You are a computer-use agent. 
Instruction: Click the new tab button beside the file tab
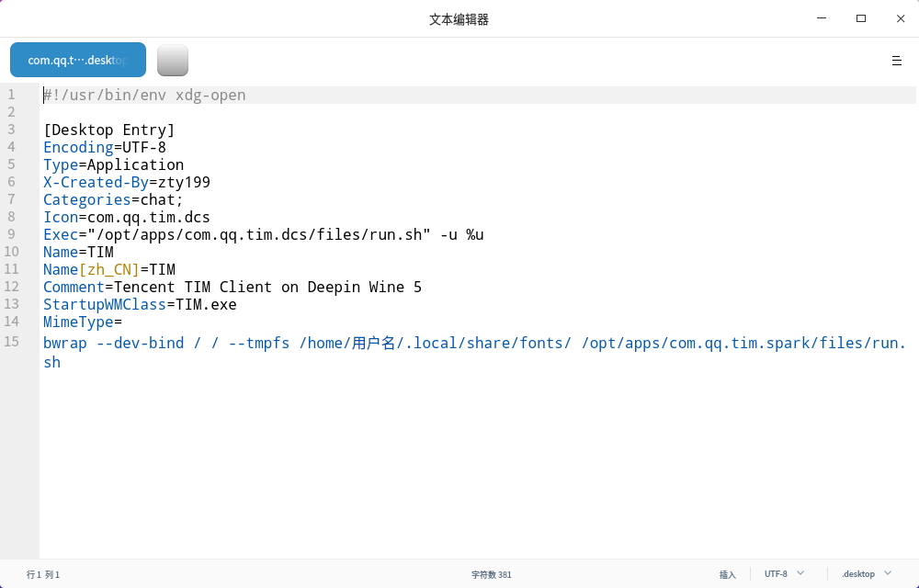coord(173,61)
